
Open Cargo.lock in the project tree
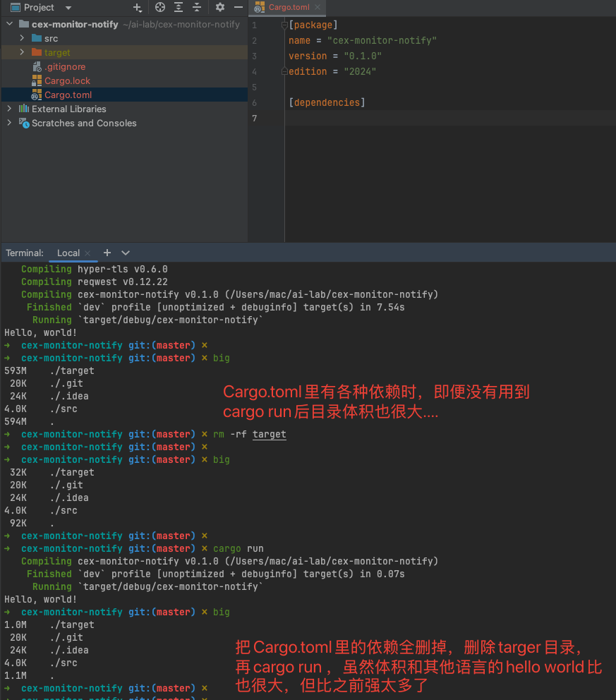coord(67,80)
